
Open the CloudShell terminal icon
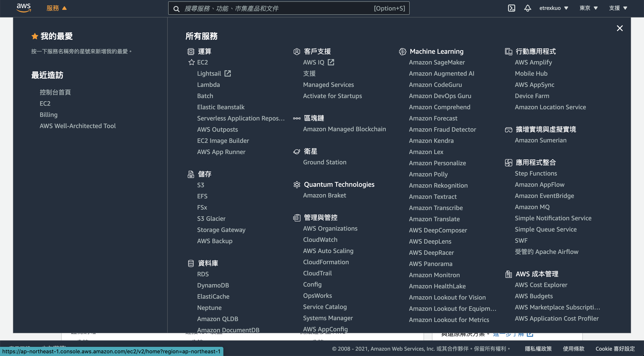(x=511, y=8)
